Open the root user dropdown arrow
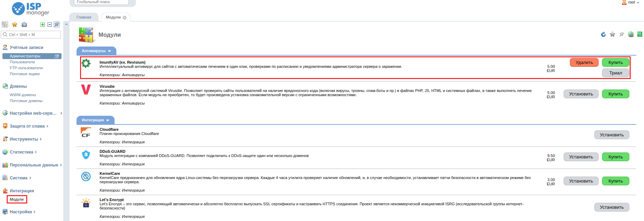644x221 pixels. pos(638,3)
